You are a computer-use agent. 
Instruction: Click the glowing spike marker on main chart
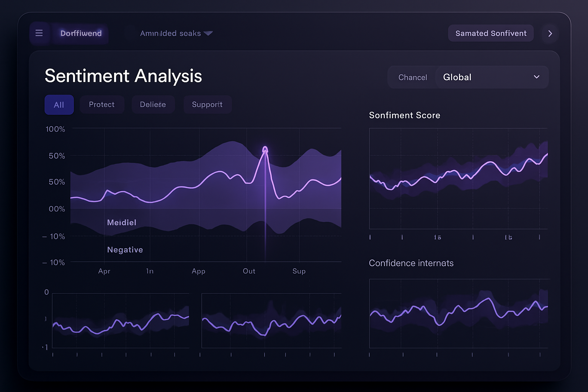pyautogui.click(x=265, y=149)
